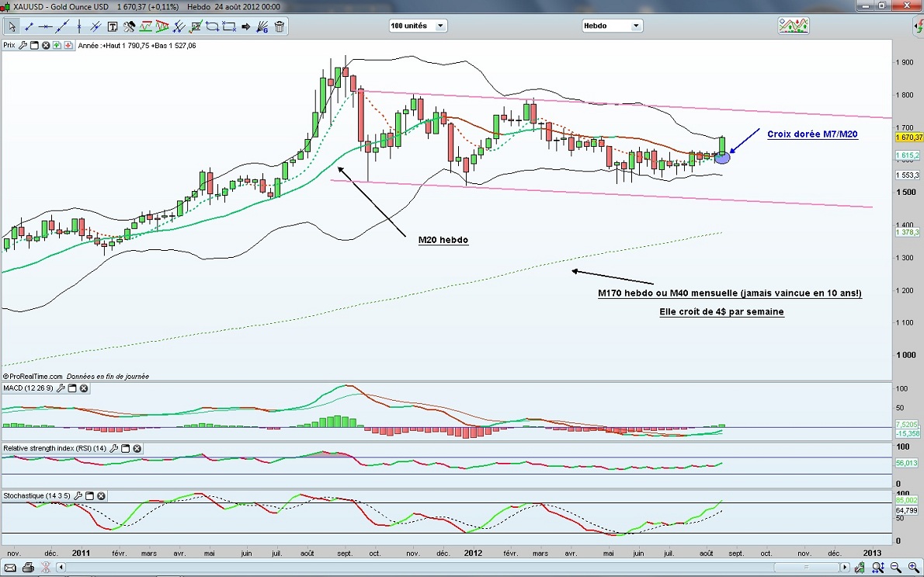
Task: Open MACD settings wrench
Action: tap(60, 388)
